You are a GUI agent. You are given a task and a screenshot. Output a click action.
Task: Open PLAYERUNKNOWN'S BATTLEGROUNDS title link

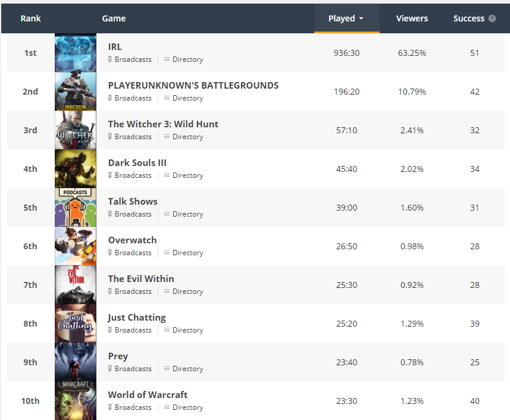(193, 86)
